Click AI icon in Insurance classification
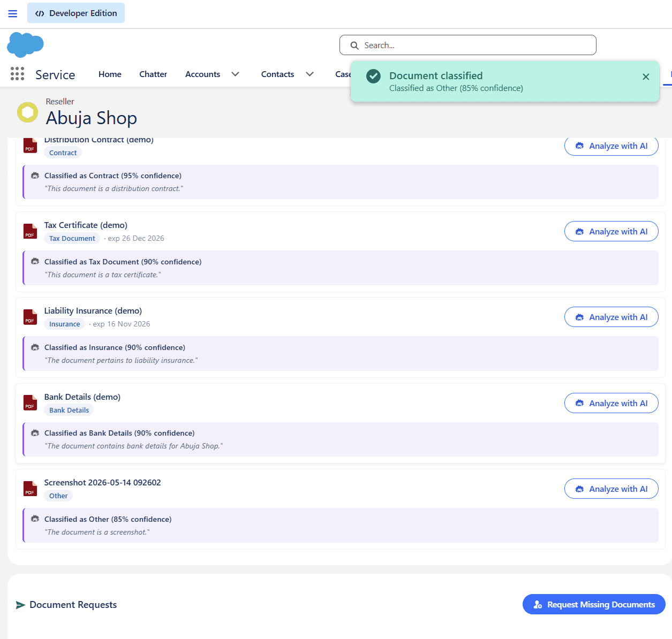 pos(35,347)
